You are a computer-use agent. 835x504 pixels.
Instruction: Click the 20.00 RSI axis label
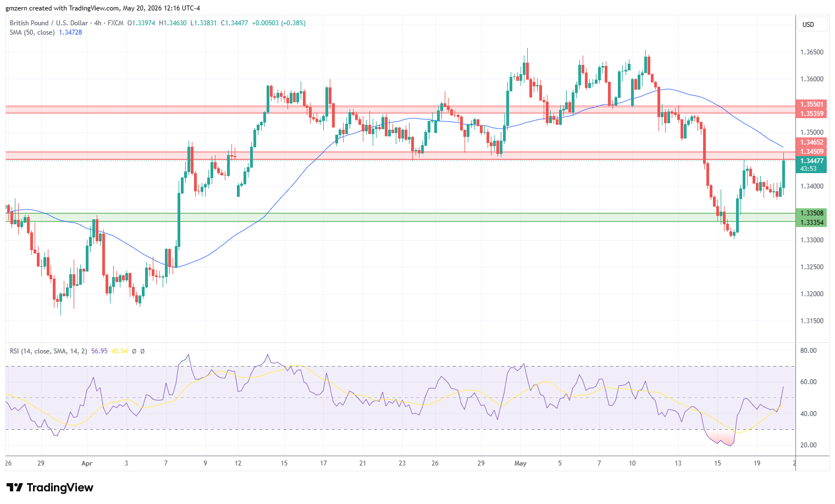[x=808, y=445]
